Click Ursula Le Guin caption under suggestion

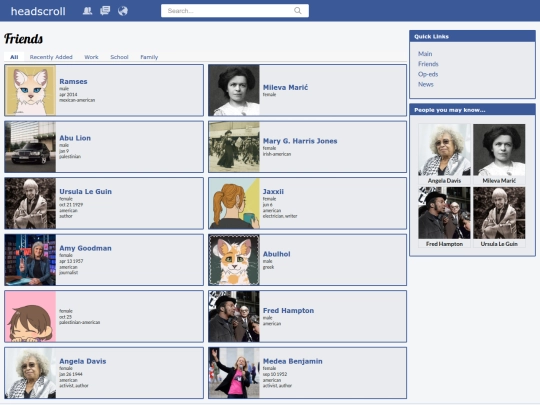[499, 244]
